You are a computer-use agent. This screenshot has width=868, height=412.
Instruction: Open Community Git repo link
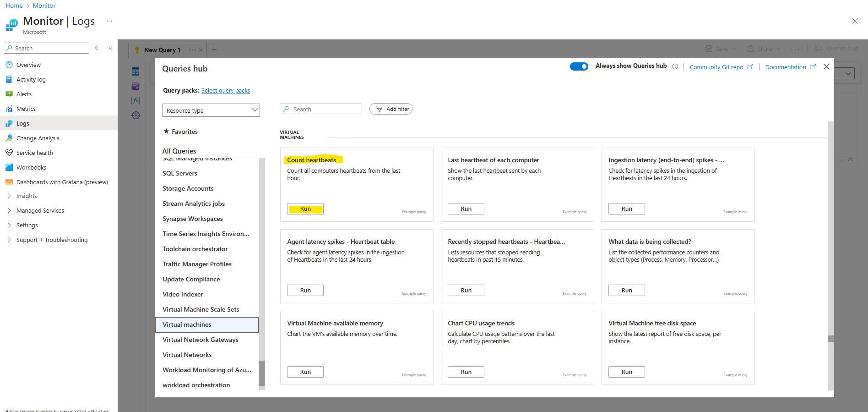click(721, 67)
